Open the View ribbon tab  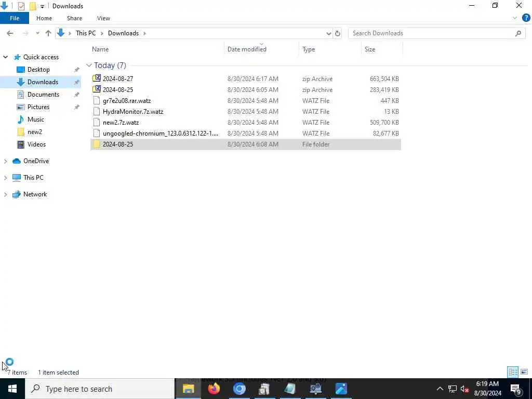click(103, 18)
